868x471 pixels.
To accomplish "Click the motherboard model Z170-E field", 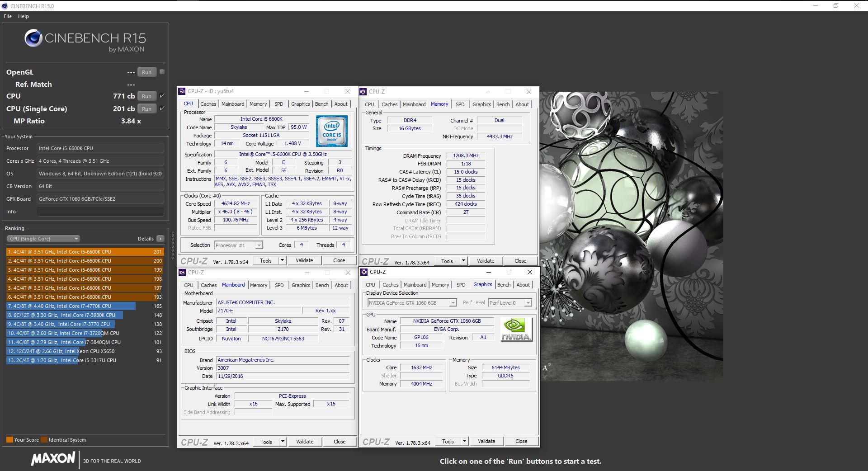I will (259, 311).
